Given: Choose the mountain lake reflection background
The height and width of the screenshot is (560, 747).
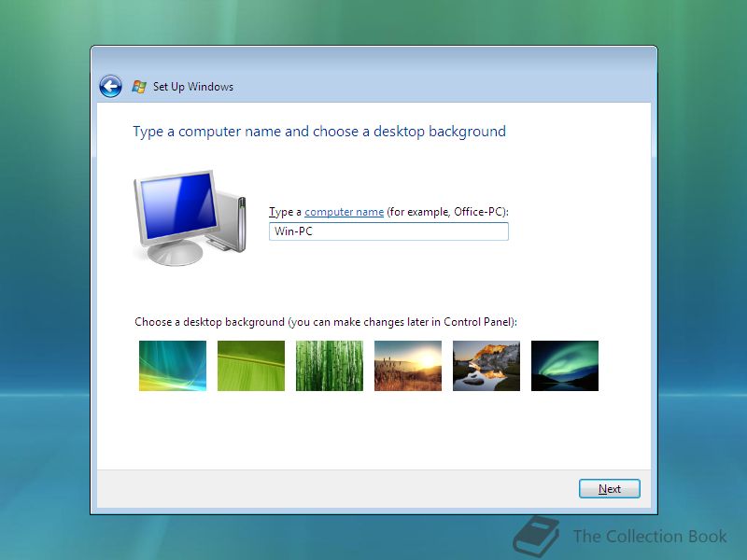Looking at the screenshot, I should (x=486, y=366).
